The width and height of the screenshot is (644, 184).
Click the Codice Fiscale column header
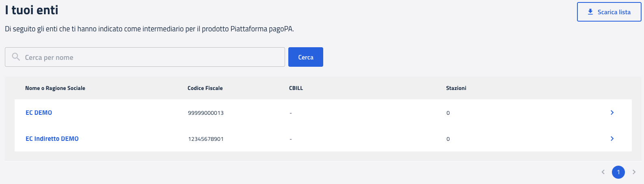[x=205, y=88]
